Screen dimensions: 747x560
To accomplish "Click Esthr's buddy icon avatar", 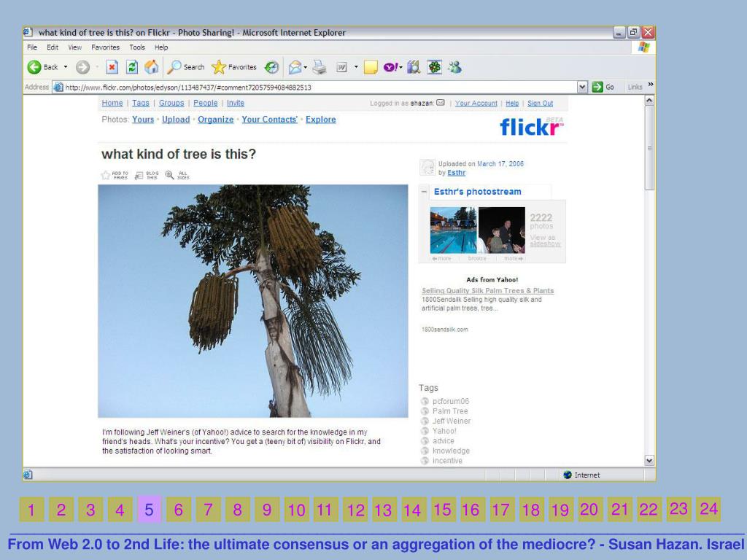I will point(427,168).
